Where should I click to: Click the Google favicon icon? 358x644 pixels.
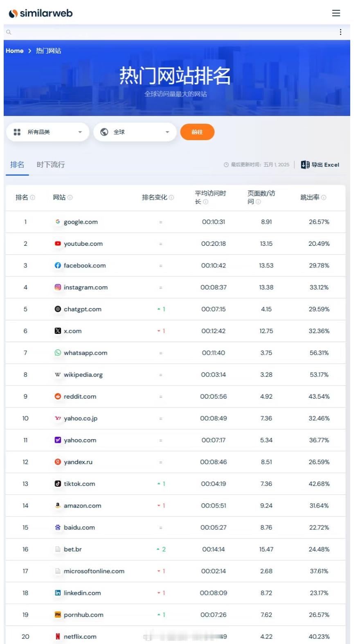coord(58,222)
